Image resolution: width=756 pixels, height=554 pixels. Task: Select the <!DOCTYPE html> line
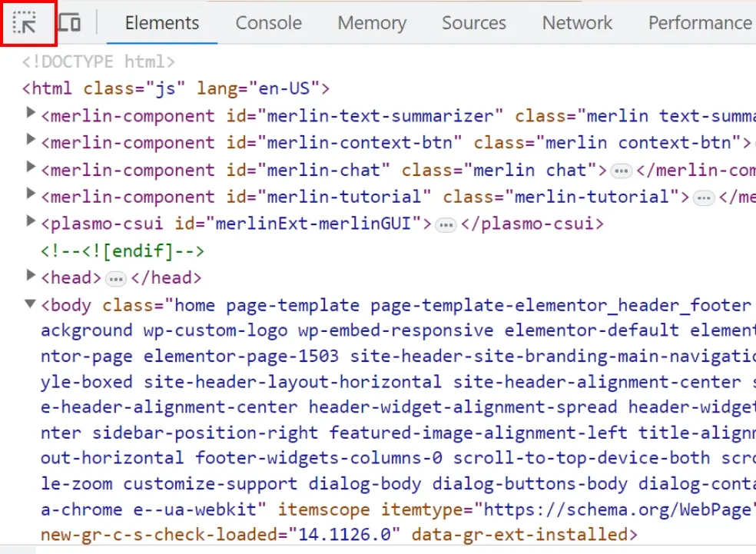coord(98,61)
